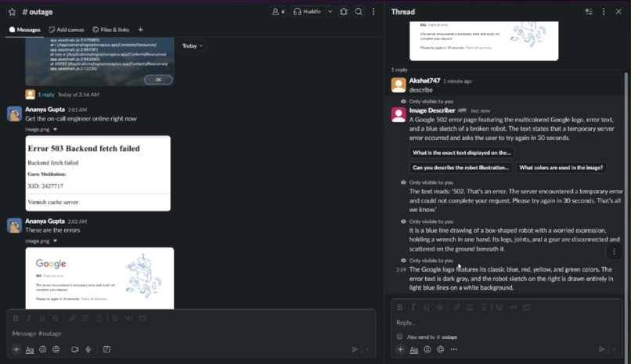Viewport: 631px width, 364px height.
Task: Open attachments plus menu in thread composer
Action: click(x=400, y=350)
